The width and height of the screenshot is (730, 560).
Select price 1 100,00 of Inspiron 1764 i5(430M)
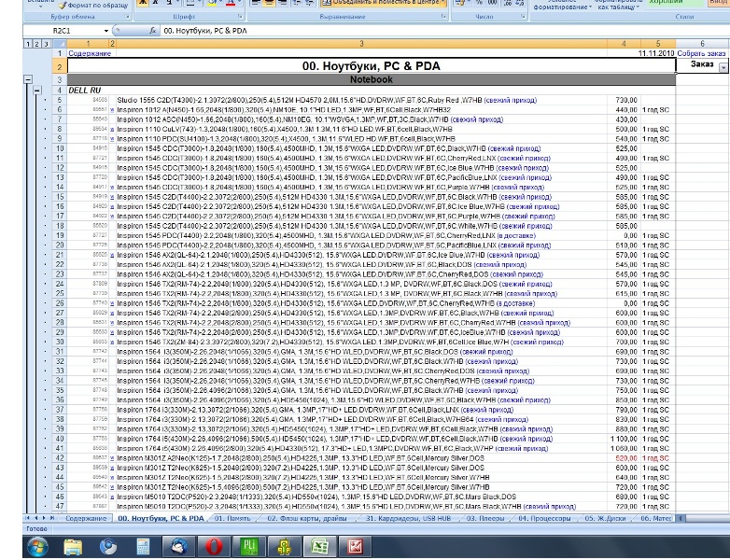click(624, 439)
